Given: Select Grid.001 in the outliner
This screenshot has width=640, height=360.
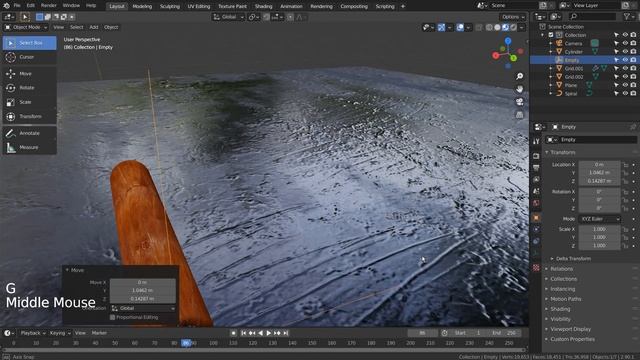Looking at the screenshot, I should [574, 69].
